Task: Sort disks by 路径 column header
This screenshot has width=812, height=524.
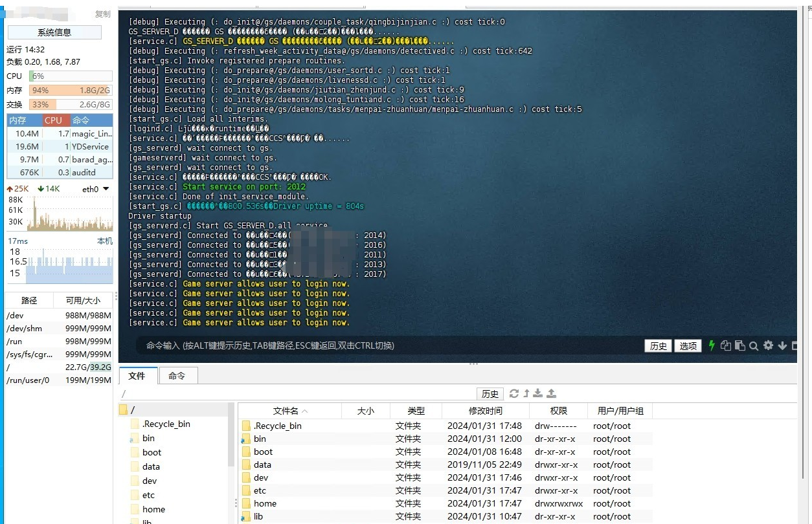Action: click(x=29, y=300)
